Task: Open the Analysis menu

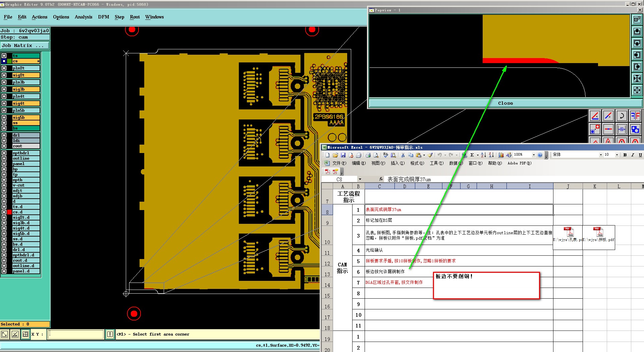Action: pos(84,17)
